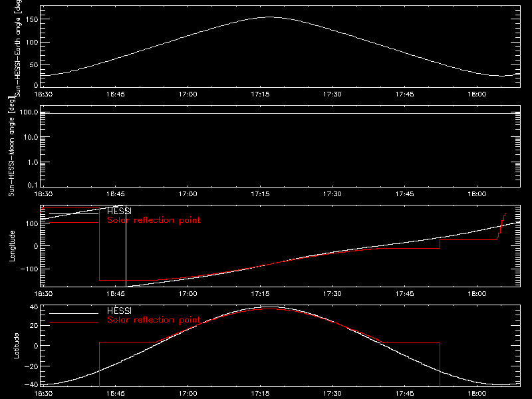Click 17:15 time label under Latitude plot

260,394
